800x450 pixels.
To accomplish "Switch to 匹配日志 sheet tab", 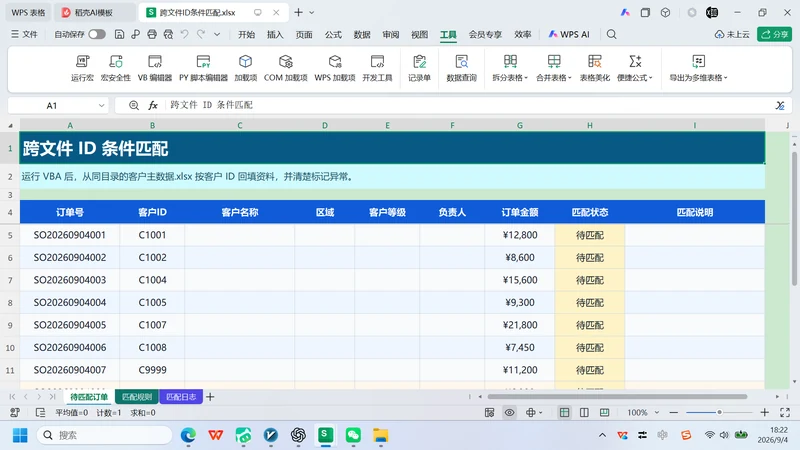I will (181, 396).
